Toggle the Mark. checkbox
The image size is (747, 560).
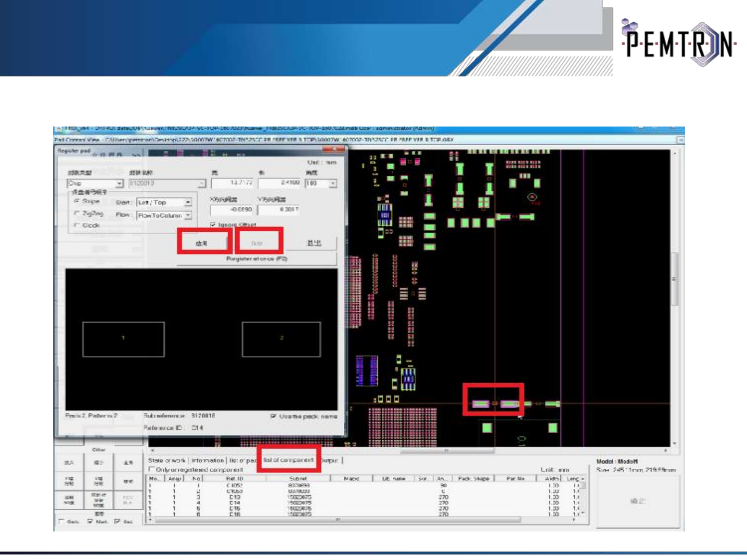point(90,522)
